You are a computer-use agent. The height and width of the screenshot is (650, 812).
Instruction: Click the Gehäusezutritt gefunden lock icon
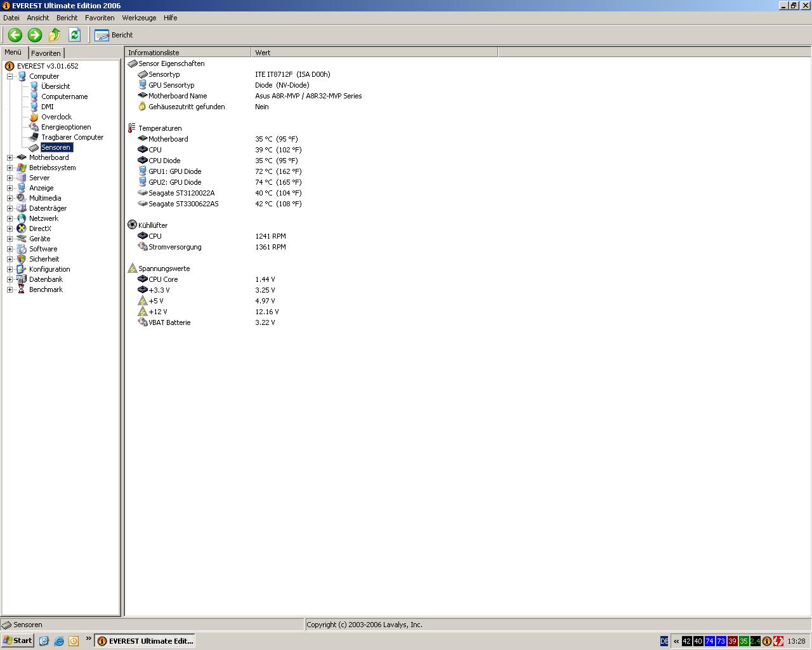(143, 107)
